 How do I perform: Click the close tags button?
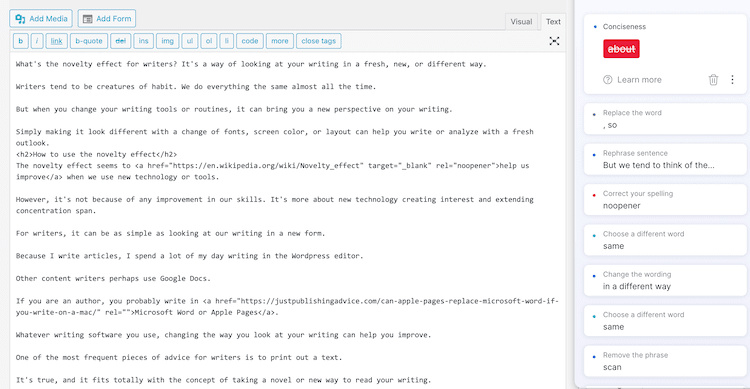coord(319,41)
